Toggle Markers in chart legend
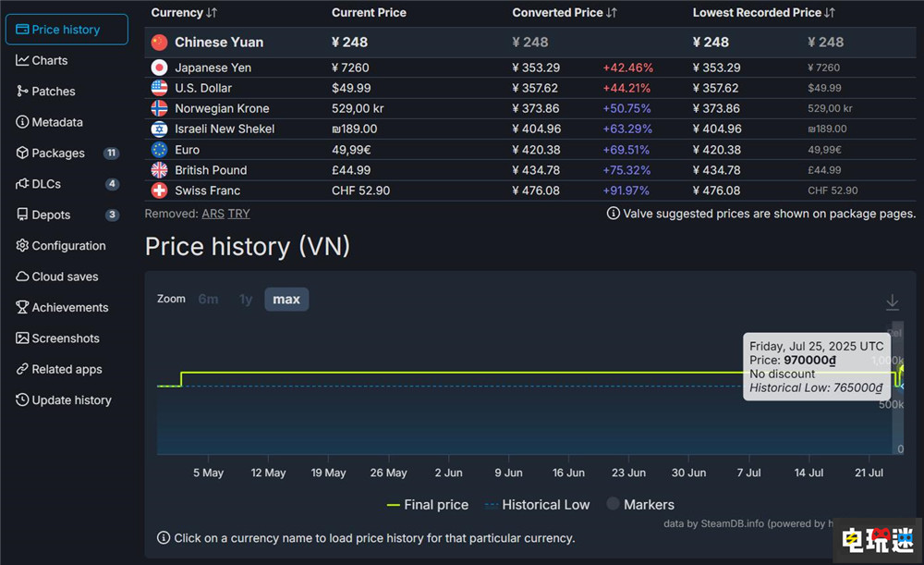This screenshot has width=924, height=565. click(639, 505)
